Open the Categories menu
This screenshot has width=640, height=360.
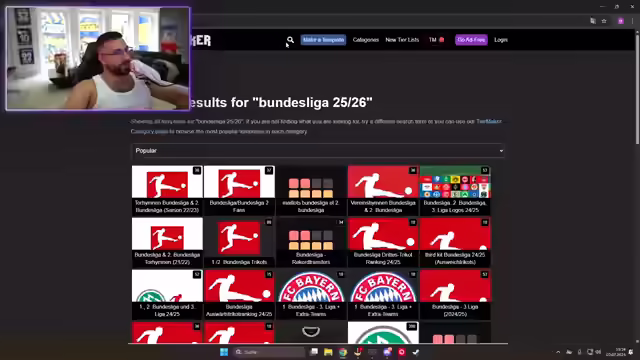click(366, 40)
